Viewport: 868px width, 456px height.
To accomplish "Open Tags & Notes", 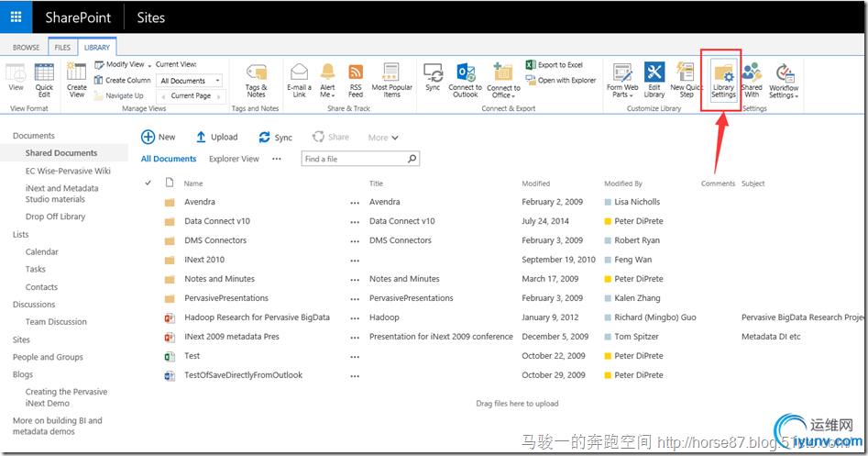I will click(257, 81).
